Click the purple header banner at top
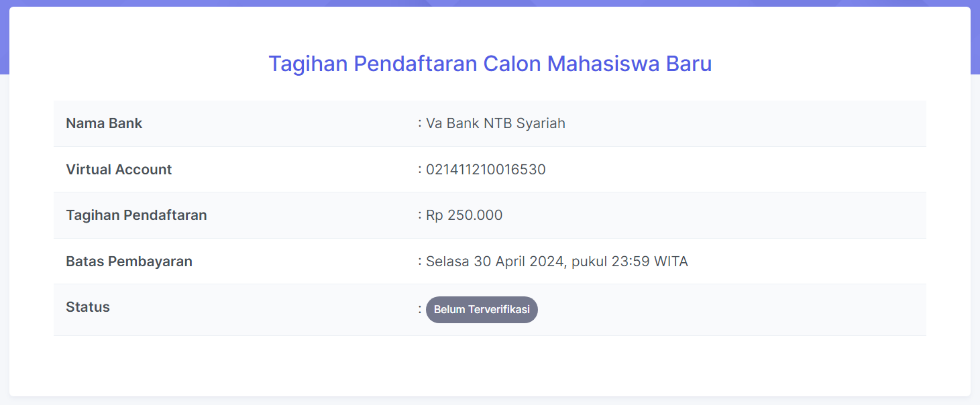 [x=490, y=3]
